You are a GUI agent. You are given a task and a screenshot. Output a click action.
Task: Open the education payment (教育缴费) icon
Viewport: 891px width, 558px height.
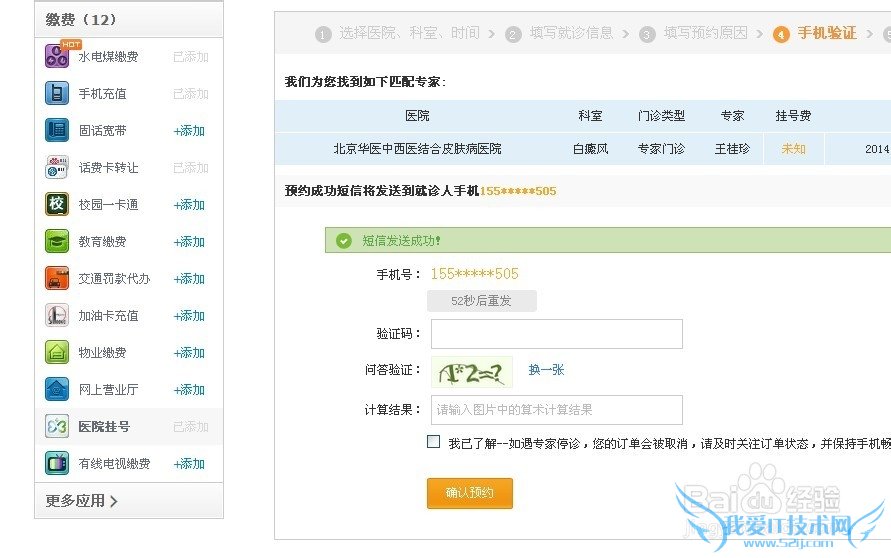pyautogui.click(x=57, y=241)
